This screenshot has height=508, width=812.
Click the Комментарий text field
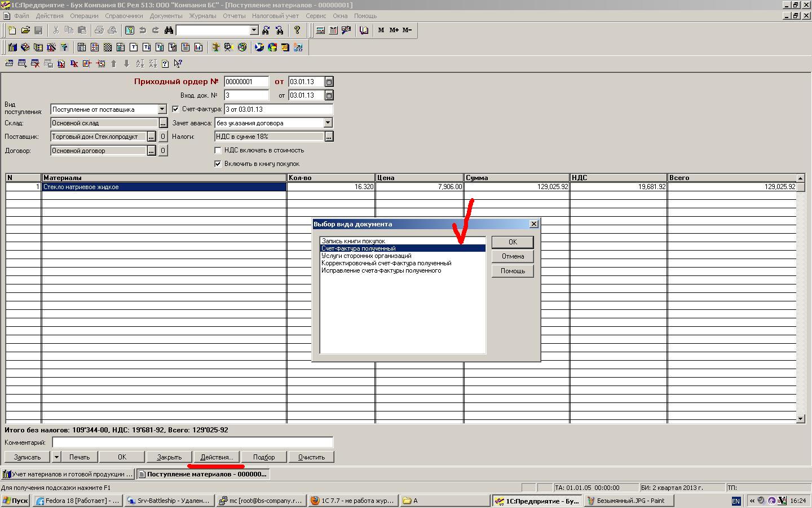point(192,443)
